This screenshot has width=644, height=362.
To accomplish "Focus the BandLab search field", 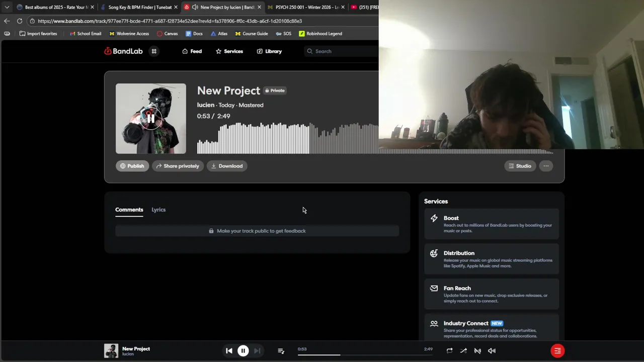I will 342,51.
